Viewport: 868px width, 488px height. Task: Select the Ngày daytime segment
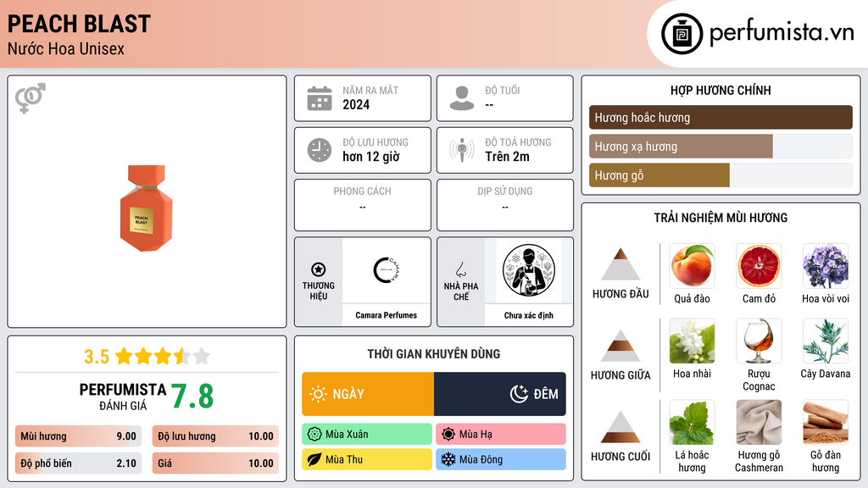point(368,394)
